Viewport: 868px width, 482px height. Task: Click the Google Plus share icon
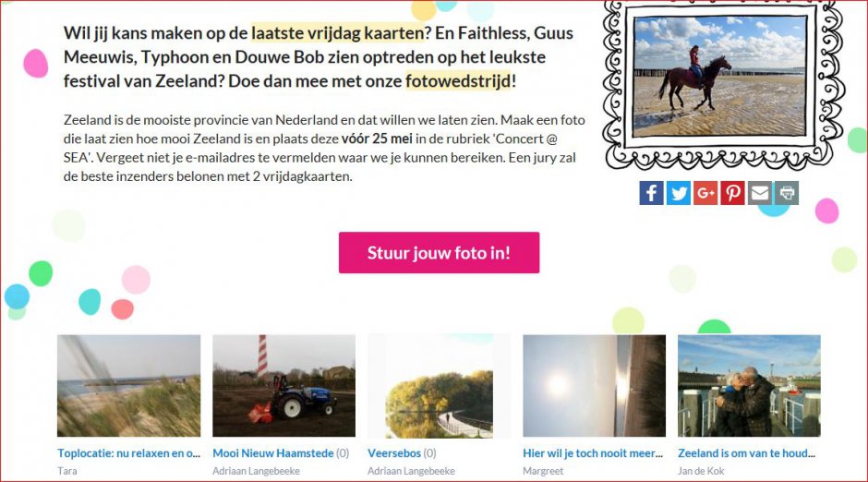click(705, 193)
